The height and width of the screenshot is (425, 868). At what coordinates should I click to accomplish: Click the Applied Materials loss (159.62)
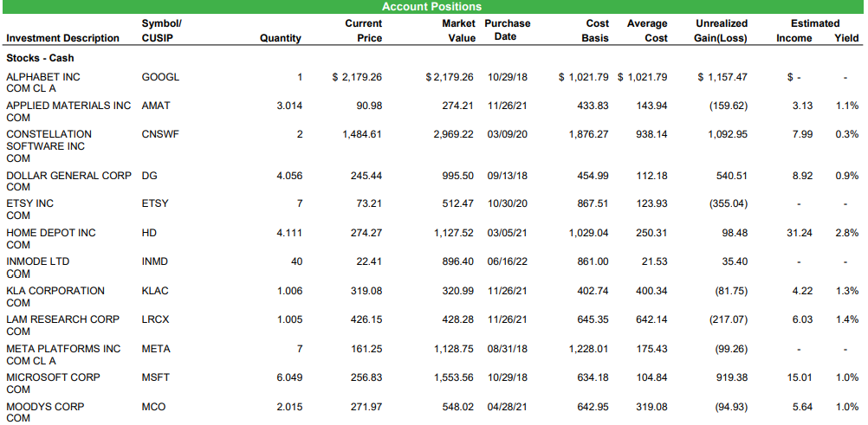pyautogui.click(x=729, y=106)
